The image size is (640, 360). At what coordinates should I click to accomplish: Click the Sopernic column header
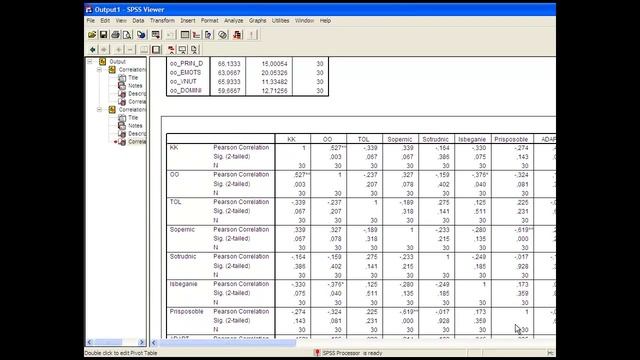tap(400, 140)
